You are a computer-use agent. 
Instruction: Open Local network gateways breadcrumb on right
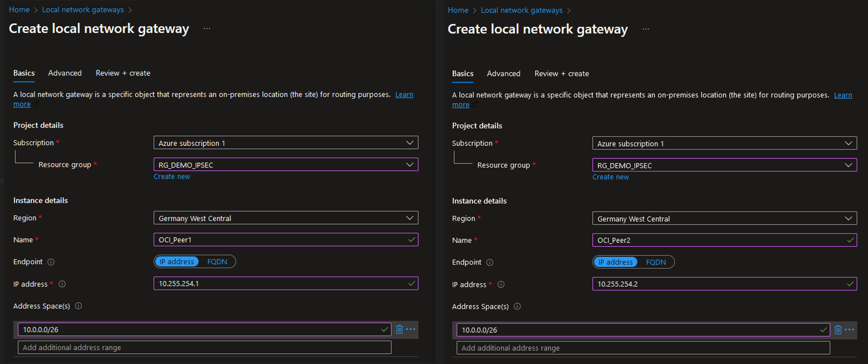(521, 10)
